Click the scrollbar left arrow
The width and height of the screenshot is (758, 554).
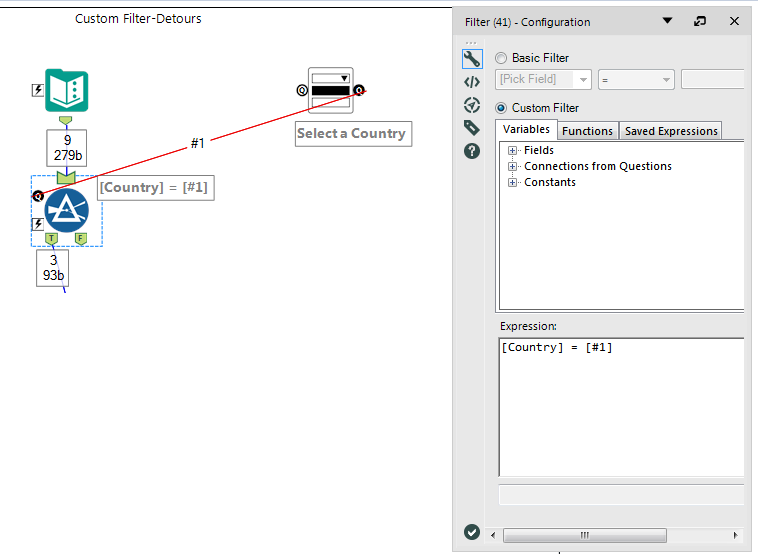click(493, 535)
